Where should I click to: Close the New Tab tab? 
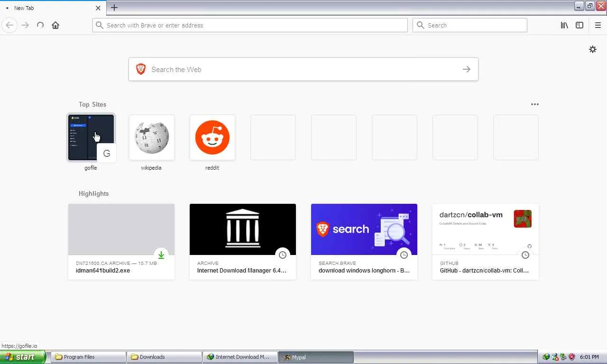(98, 8)
